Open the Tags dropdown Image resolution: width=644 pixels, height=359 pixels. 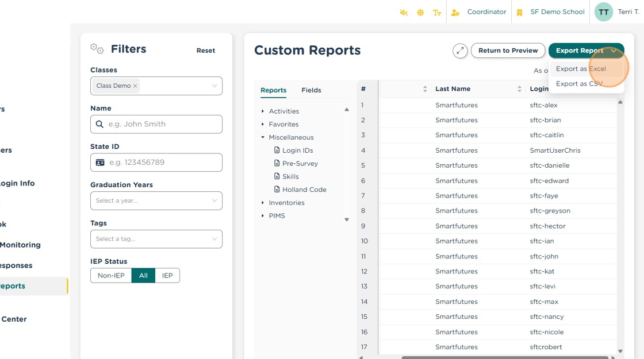156,239
